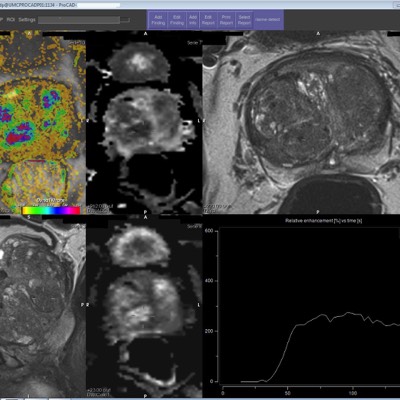Screen dimensions: 400x400
Task: Open the ROI menu
Action: (11, 20)
